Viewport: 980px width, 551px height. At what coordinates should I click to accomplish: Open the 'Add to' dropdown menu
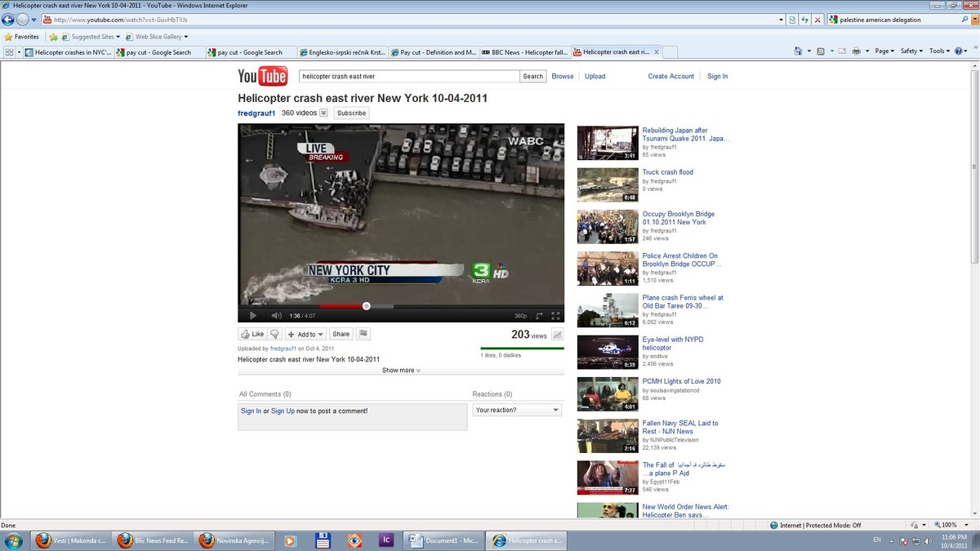[305, 334]
